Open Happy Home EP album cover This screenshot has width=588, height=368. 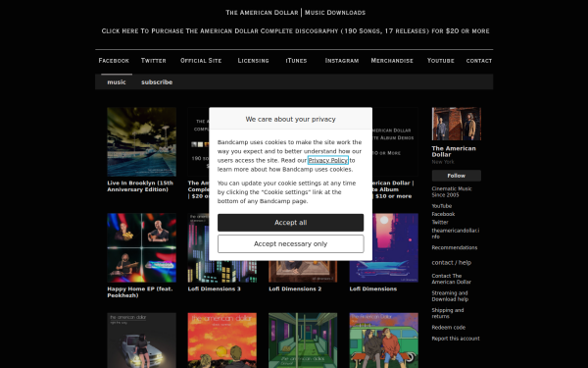pyautogui.click(x=141, y=248)
